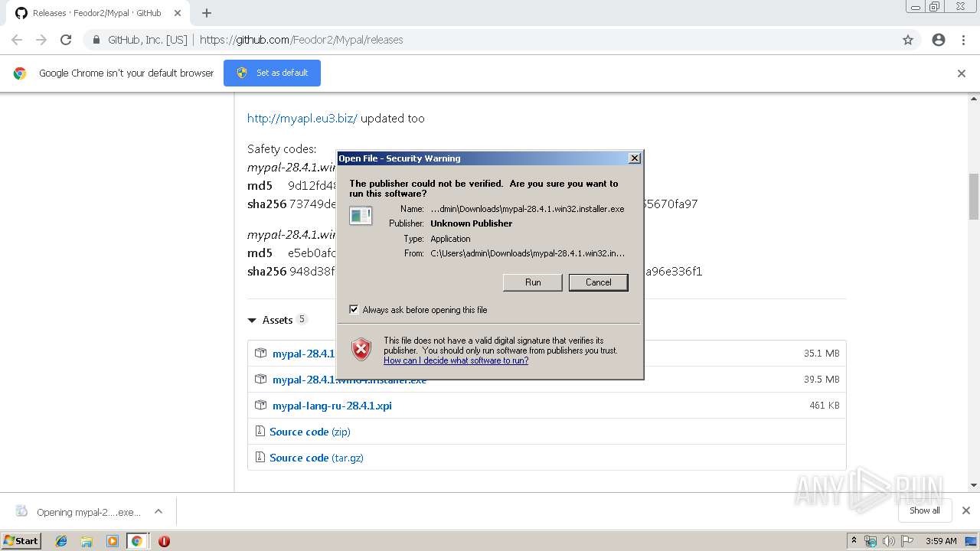The image size is (980, 551).
Task: Click the browser forward arrow
Action: [41, 40]
